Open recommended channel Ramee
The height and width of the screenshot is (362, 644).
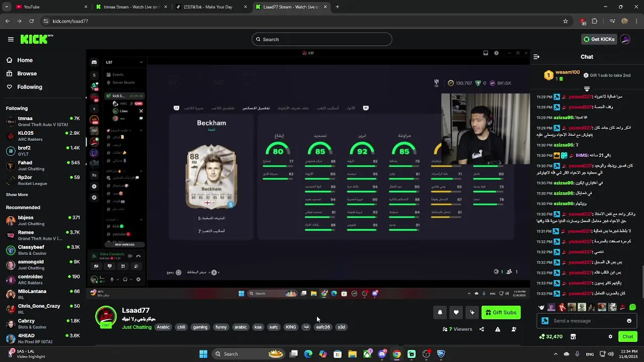coord(43,235)
